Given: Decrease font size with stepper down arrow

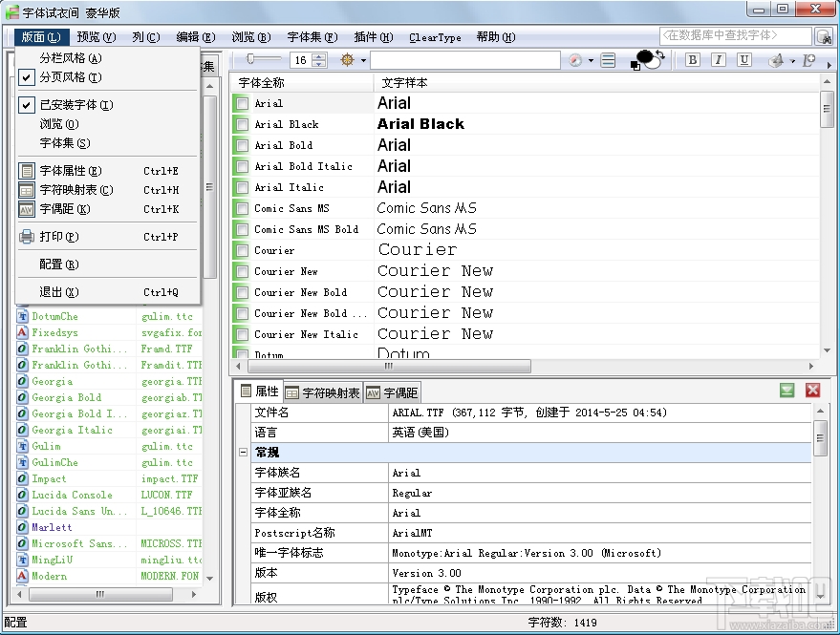Looking at the screenshot, I should click(x=319, y=64).
